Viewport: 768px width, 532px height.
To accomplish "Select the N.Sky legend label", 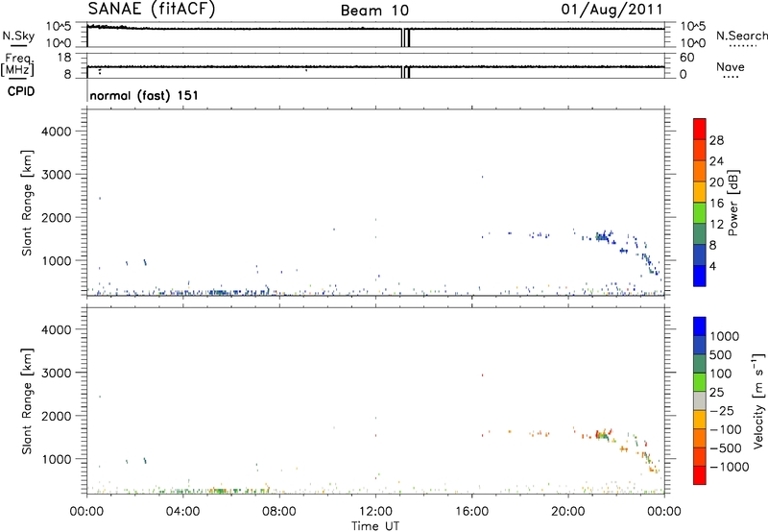I will click(x=18, y=36).
